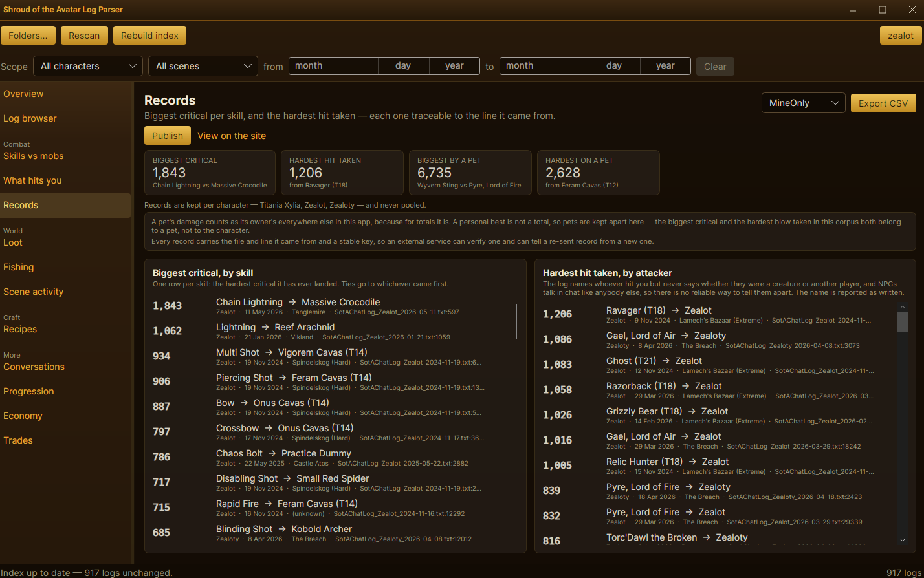This screenshot has width=924, height=578.
Task: Open the Log browser page
Action: 65,118
